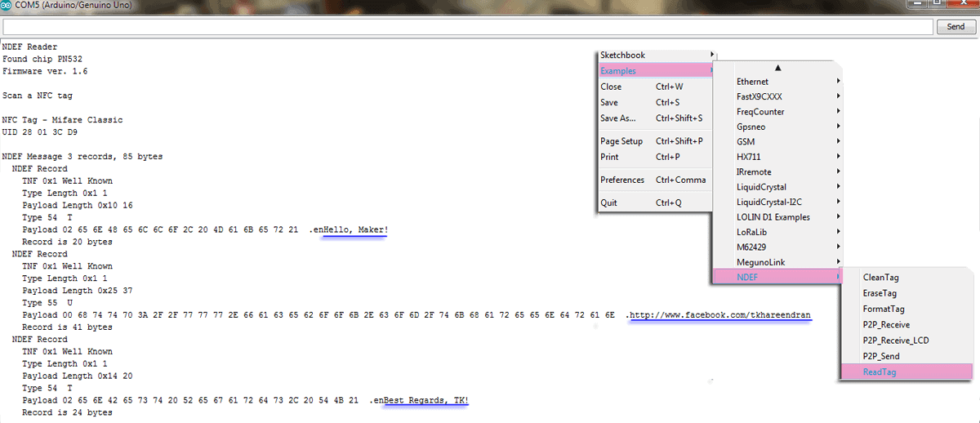
Task: Expand the FastX9CXXX examples submenu
Action: (x=778, y=96)
